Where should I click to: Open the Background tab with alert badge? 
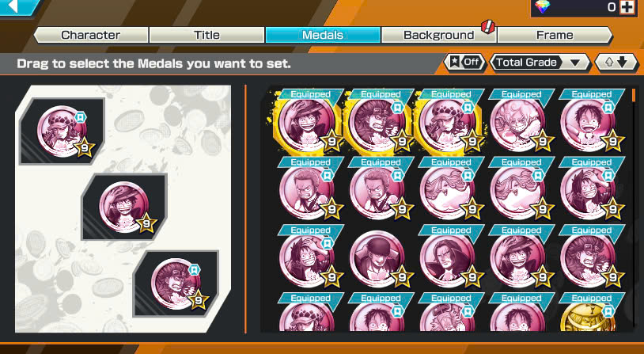(438, 35)
